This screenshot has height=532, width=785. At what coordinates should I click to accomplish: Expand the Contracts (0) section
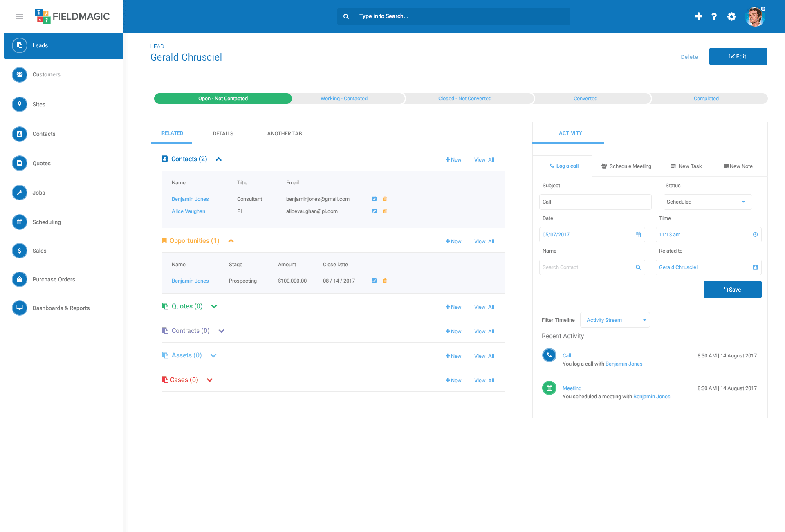(x=221, y=331)
